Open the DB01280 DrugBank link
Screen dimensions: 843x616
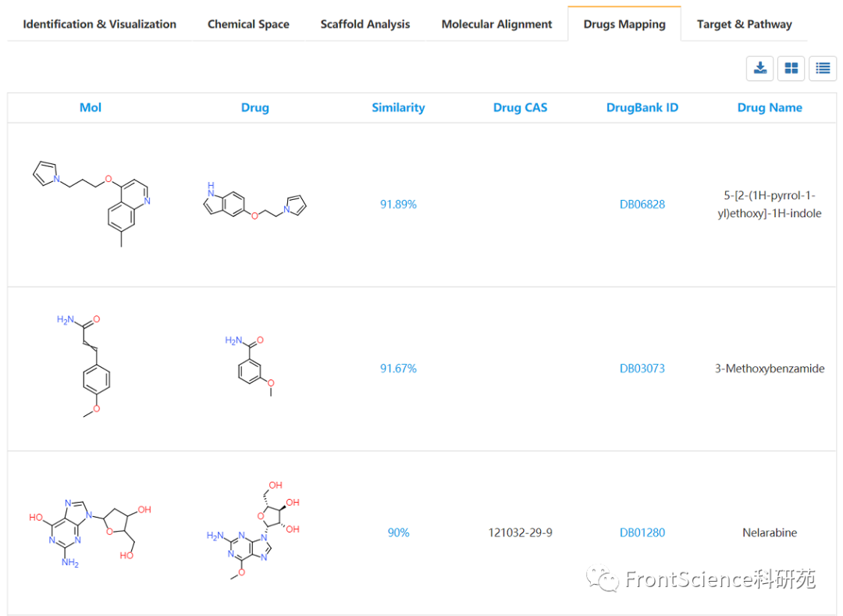[x=642, y=532]
